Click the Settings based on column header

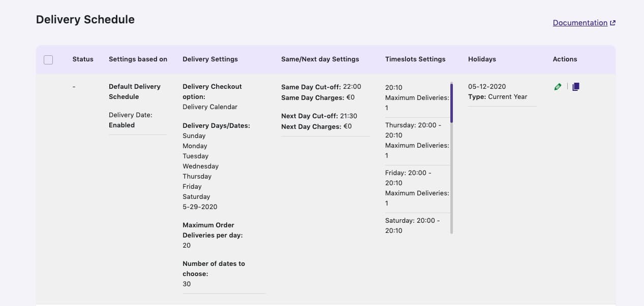[x=138, y=59]
